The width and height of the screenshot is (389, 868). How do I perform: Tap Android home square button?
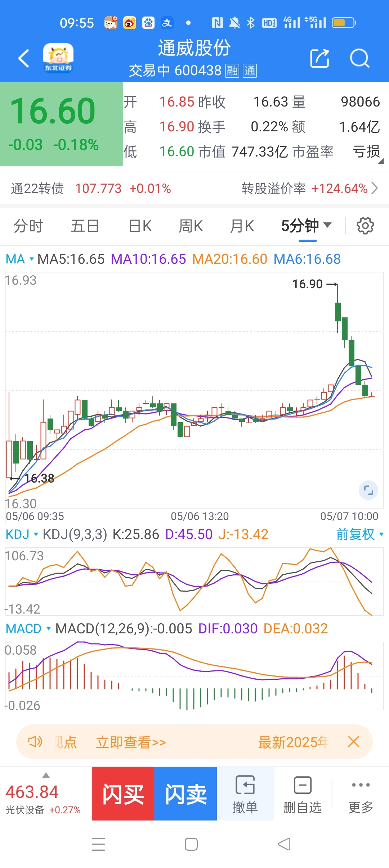point(191,844)
